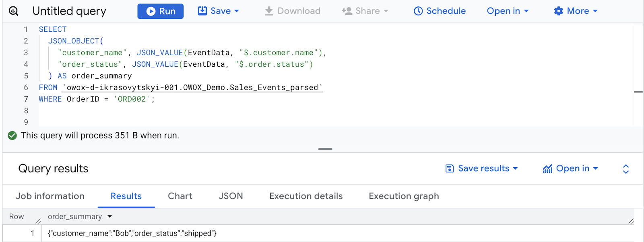This screenshot has height=242, width=644.
Task: Click the Query results heading
Action: click(x=53, y=168)
